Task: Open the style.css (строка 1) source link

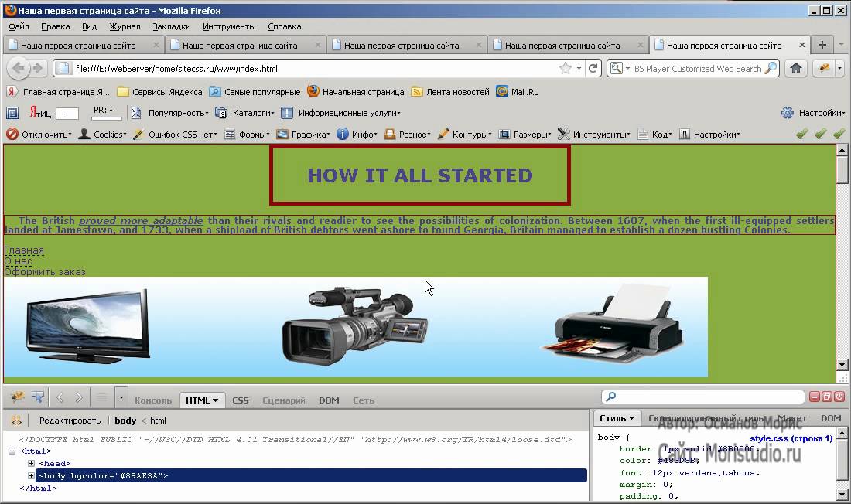Action: [791, 438]
